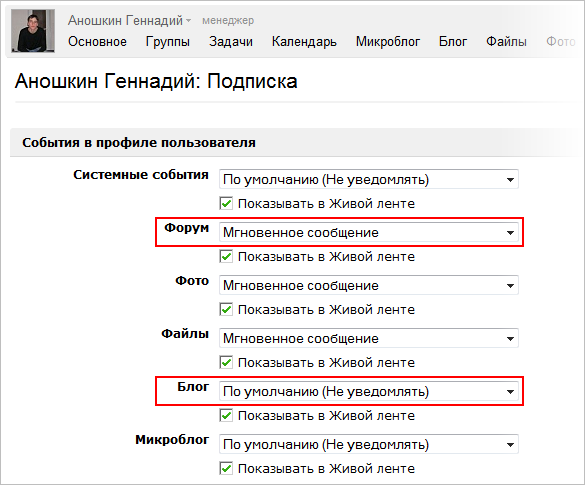
Task: Open the Блог tab in profile menu
Action: pos(453,41)
